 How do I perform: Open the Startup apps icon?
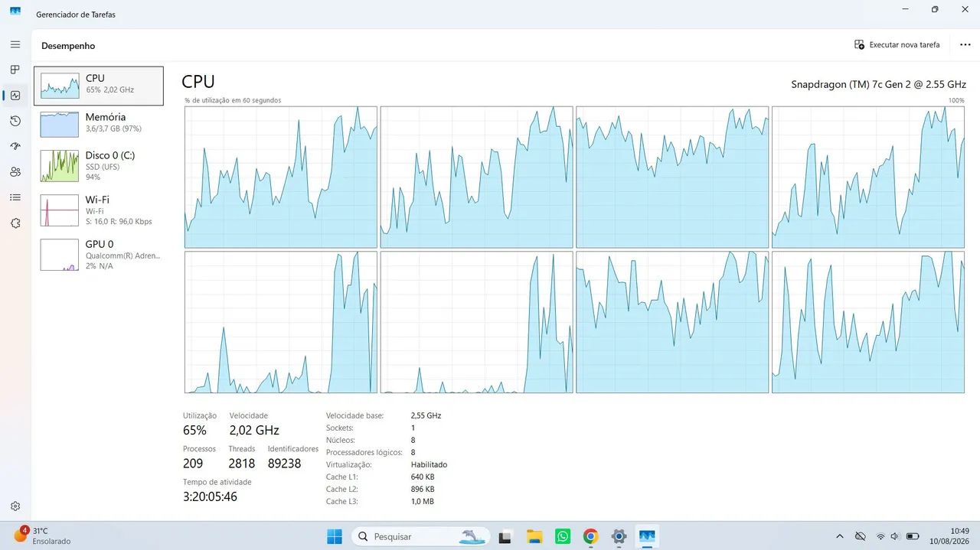click(x=15, y=146)
